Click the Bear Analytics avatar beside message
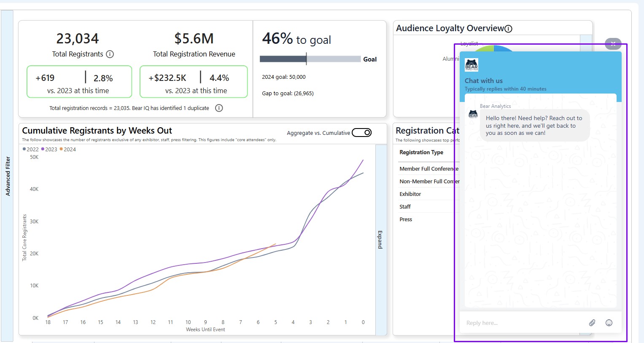644x343 pixels. tap(473, 115)
